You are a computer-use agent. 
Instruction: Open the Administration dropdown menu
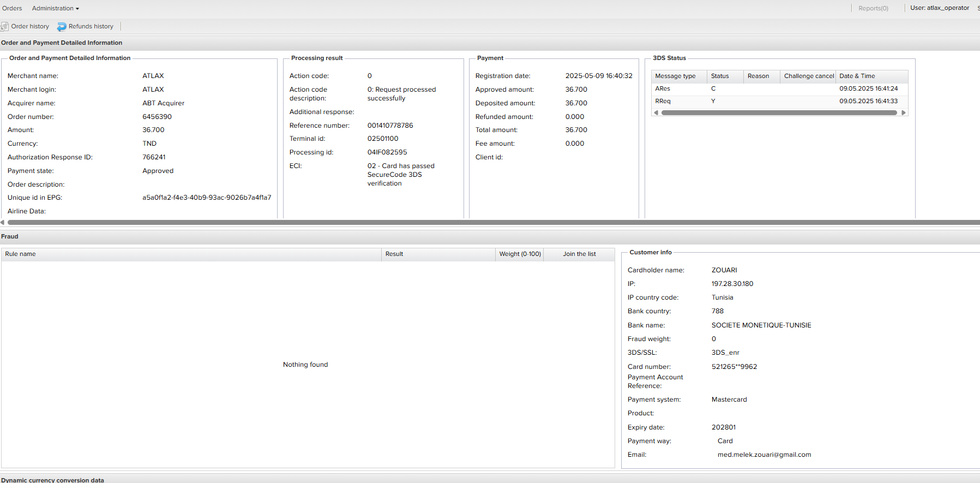point(55,8)
